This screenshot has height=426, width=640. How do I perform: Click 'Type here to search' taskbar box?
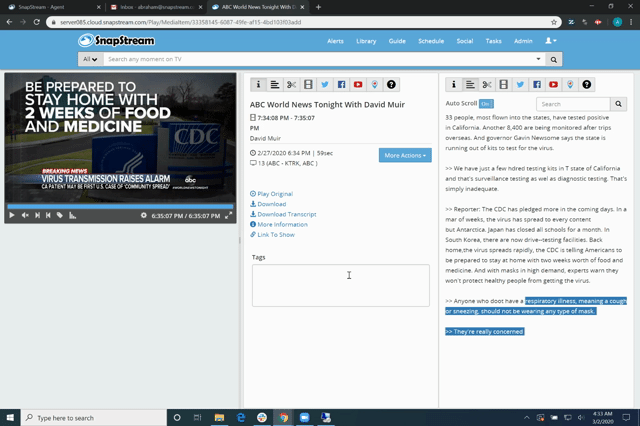tap(94, 418)
